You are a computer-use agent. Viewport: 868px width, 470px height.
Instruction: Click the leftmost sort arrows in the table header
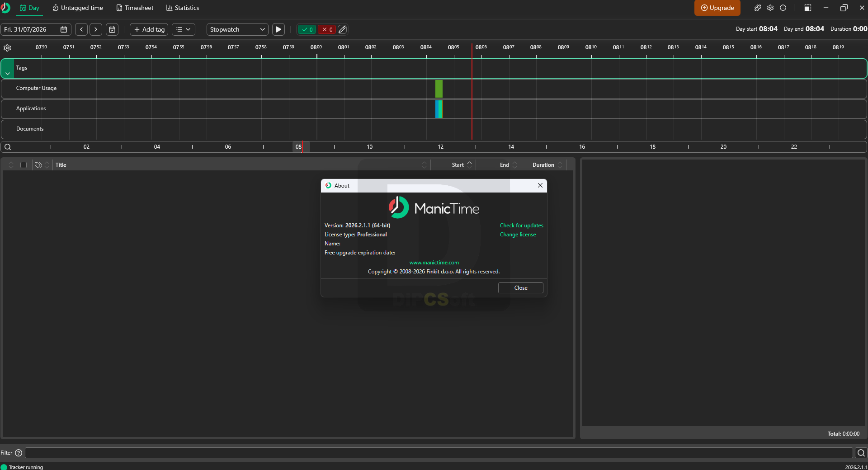[x=11, y=165]
